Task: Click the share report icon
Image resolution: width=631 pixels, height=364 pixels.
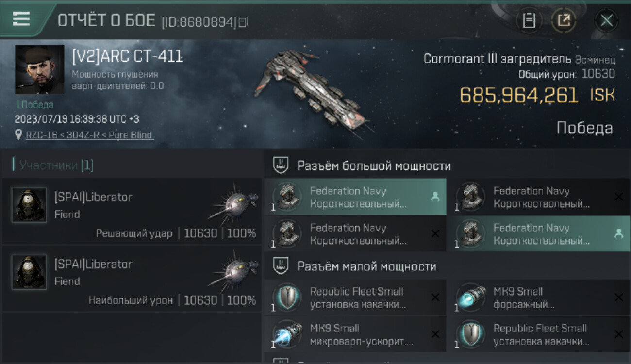Action: coord(564,20)
